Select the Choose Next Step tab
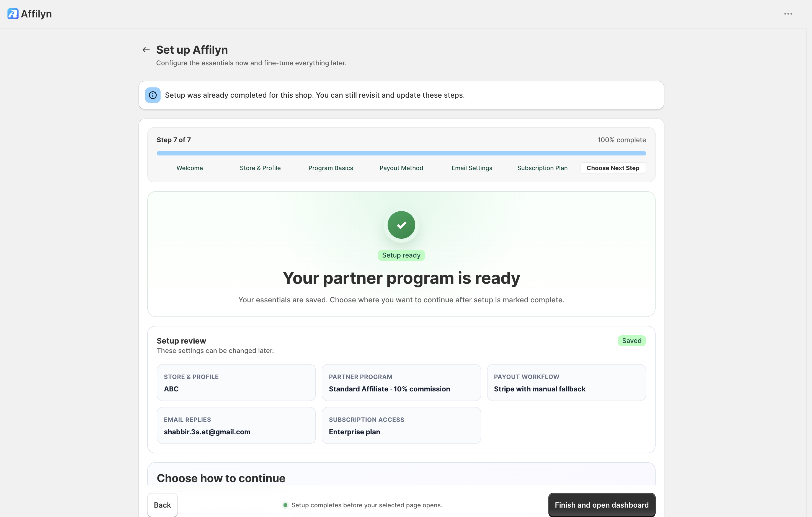This screenshot has width=812, height=517. click(613, 168)
